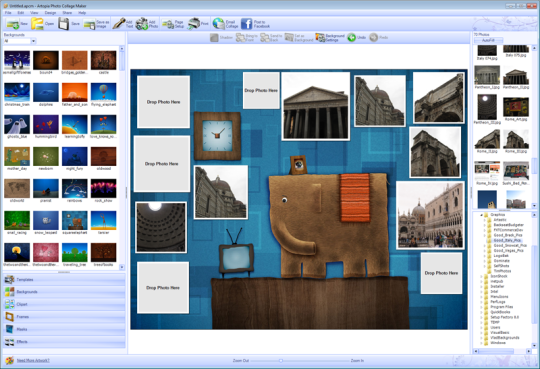540x369 pixels.
Task: Open the Edit menu
Action: pos(21,13)
